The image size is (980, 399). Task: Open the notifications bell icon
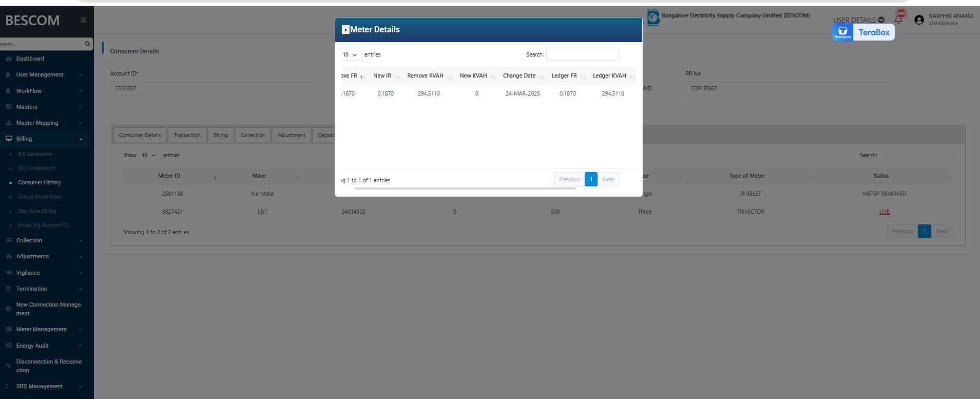click(898, 20)
